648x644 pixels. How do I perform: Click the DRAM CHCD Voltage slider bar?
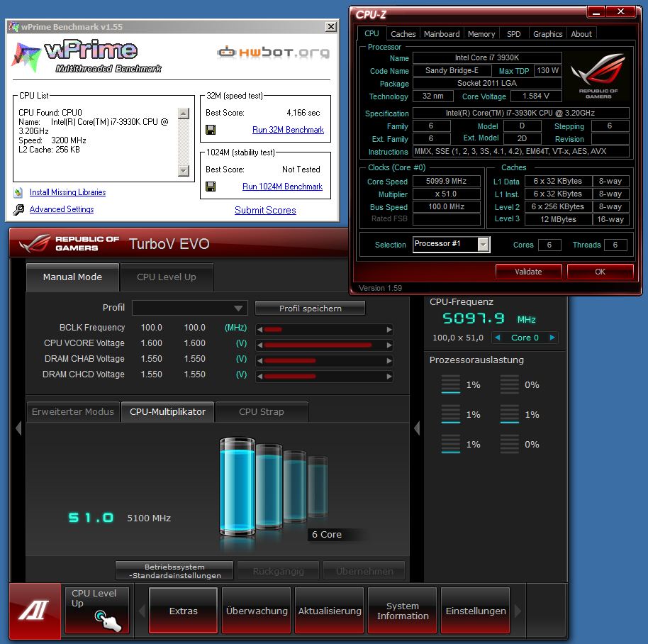325,377
